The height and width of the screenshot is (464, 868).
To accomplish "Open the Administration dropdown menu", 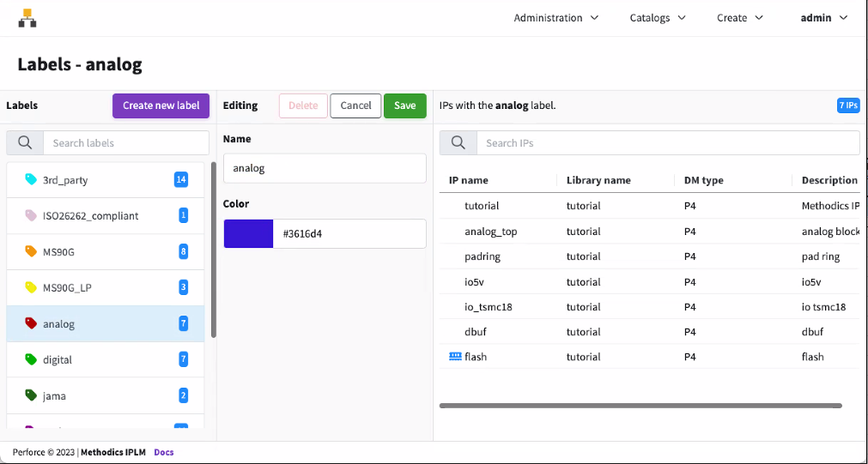I will coord(556,18).
